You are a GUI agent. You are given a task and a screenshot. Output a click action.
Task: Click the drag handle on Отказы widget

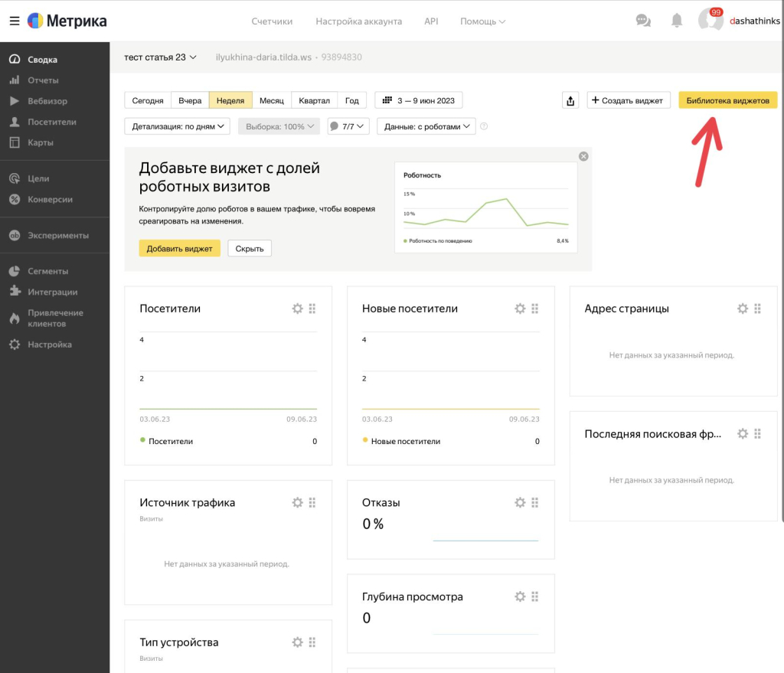point(534,503)
